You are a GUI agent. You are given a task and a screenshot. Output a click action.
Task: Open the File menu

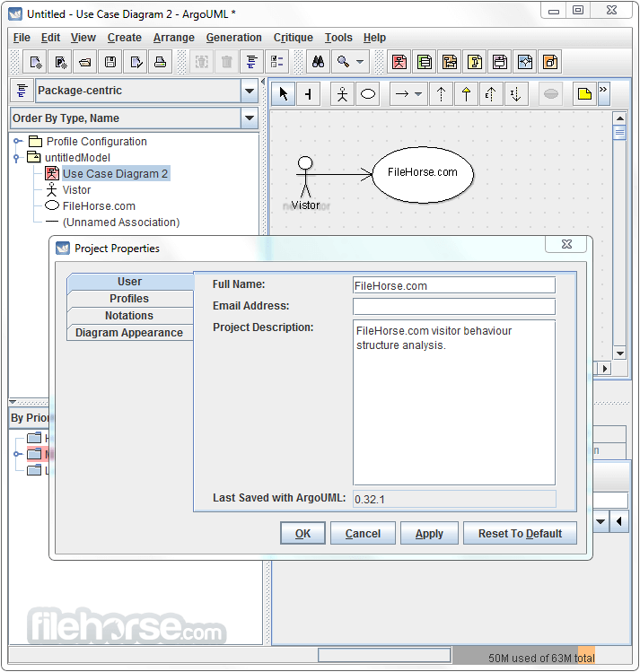pyautogui.click(x=22, y=38)
